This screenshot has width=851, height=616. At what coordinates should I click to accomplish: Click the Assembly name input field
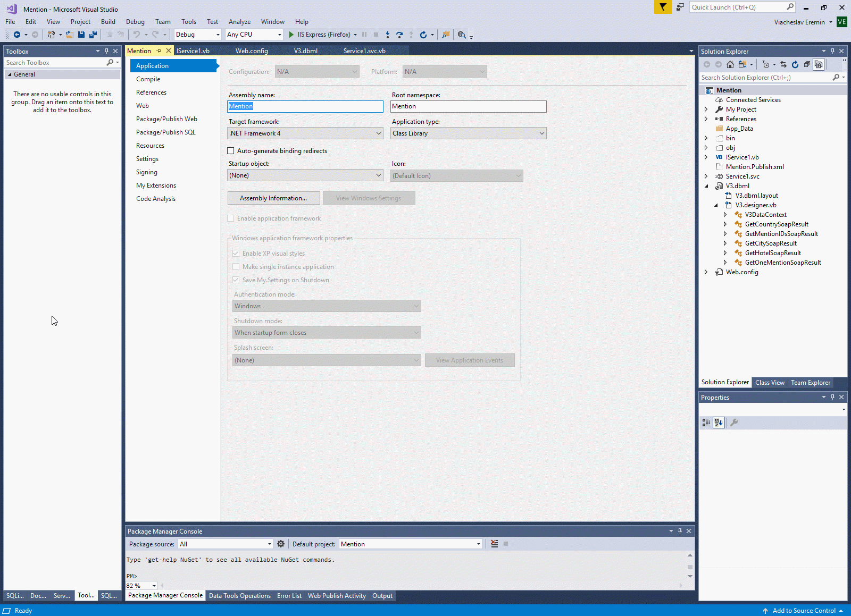[305, 106]
